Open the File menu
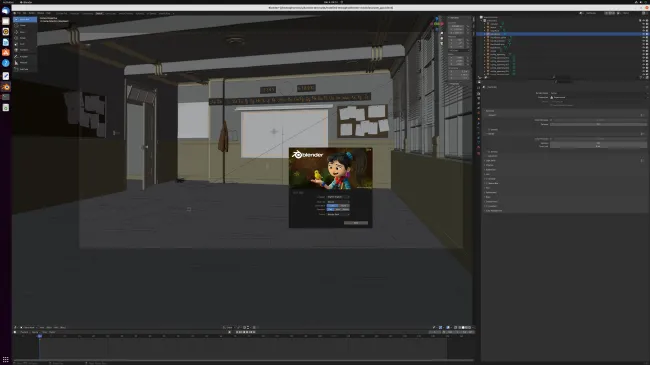This screenshot has height=365, width=650. click(x=19, y=13)
